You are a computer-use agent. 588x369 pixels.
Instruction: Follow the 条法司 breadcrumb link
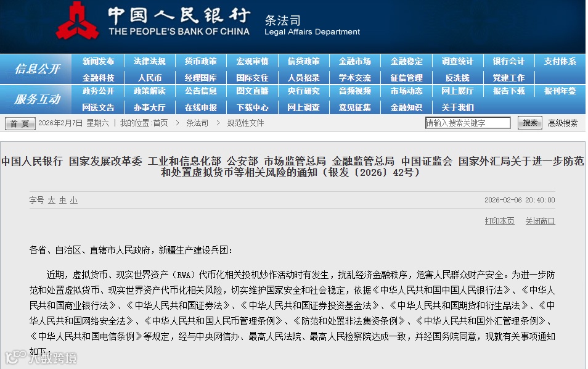(197, 123)
